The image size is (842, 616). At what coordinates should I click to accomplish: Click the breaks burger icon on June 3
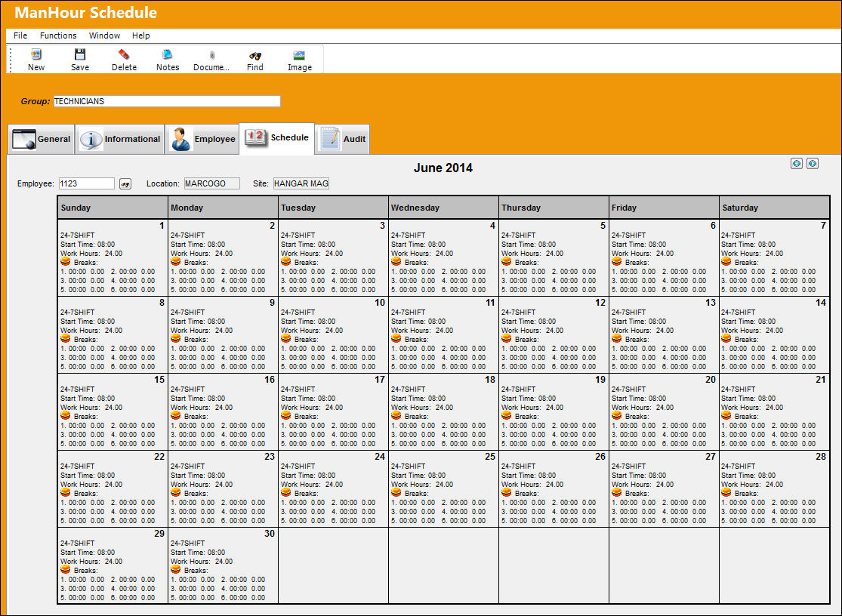tap(285, 262)
